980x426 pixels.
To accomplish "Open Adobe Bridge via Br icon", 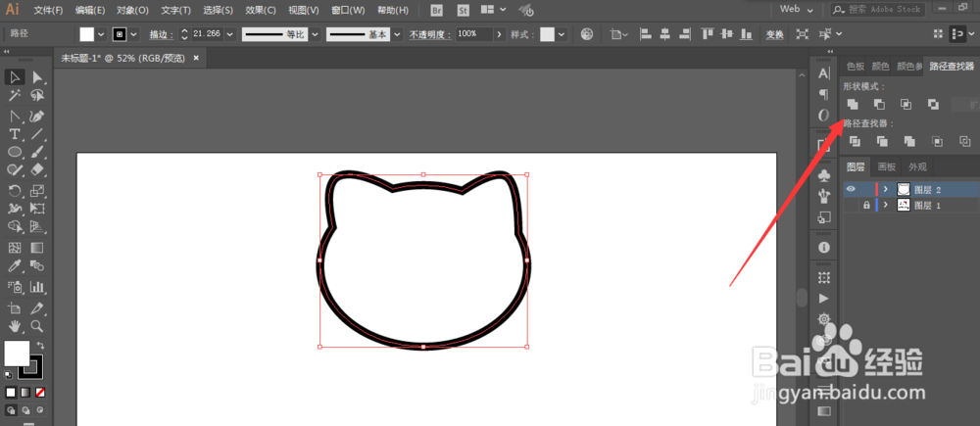I will [x=437, y=10].
